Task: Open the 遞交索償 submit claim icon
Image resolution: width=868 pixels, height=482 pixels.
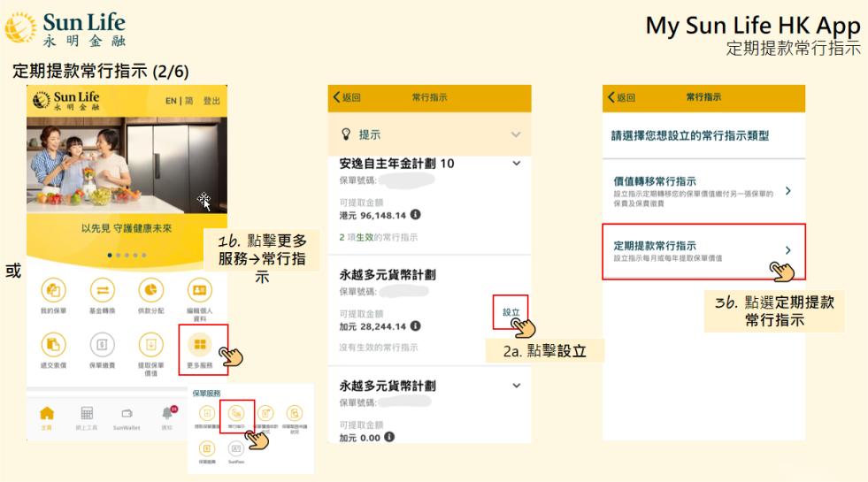Action: tap(54, 345)
